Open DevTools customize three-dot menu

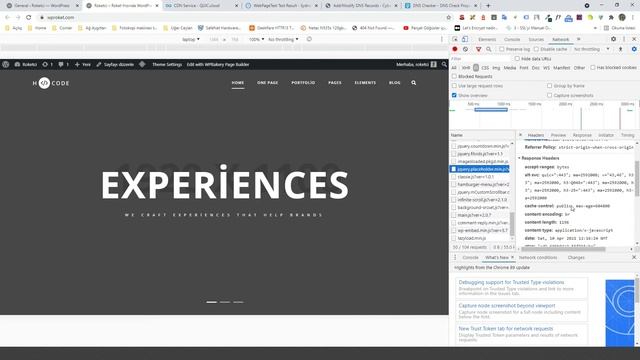point(624,39)
